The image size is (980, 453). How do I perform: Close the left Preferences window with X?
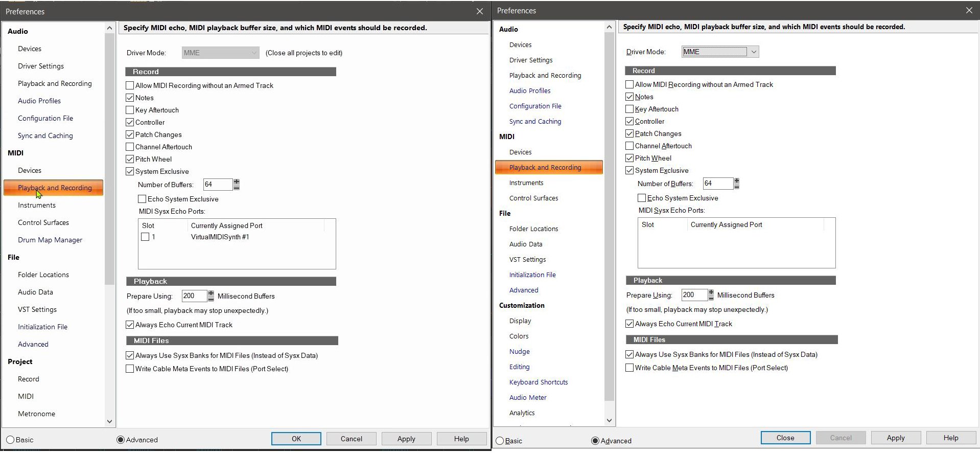(x=479, y=11)
